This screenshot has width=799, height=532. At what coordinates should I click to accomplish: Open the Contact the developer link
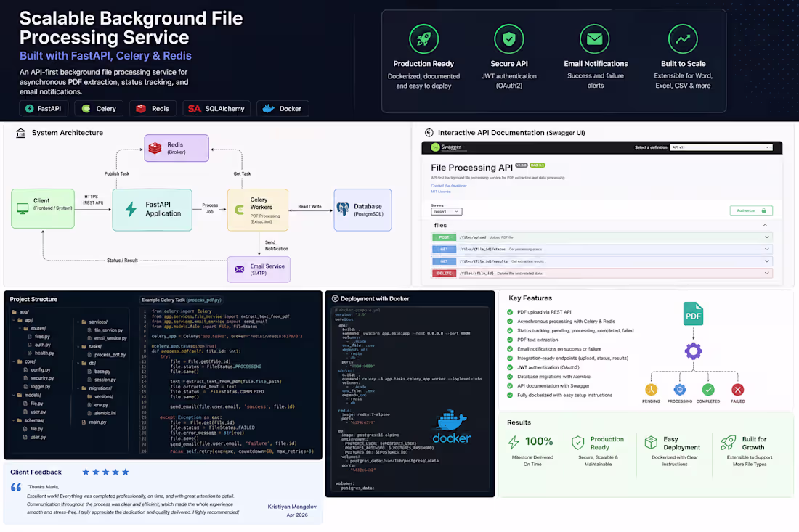448,186
